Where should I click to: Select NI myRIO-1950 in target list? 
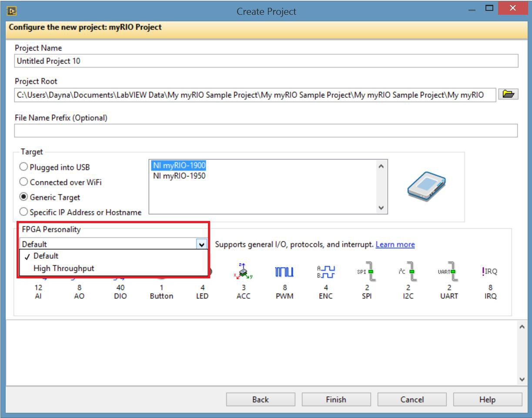pyautogui.click(x=179, y=176)
